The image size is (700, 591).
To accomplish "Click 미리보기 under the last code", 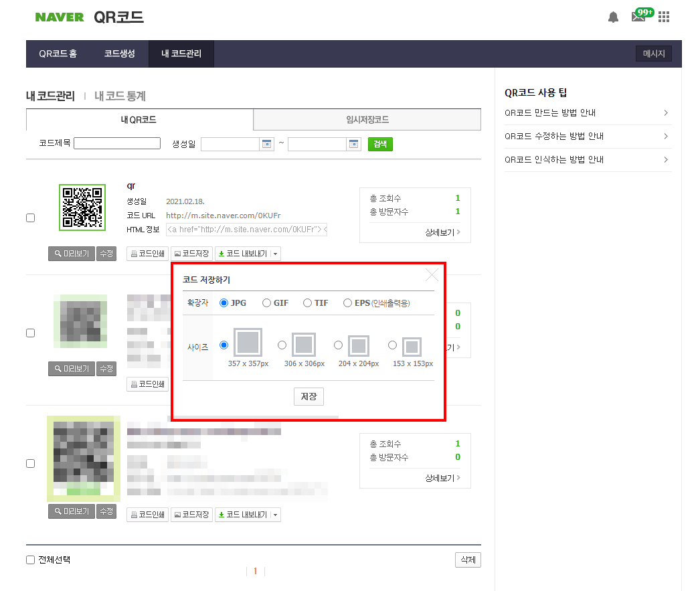I will click(72, 511).
